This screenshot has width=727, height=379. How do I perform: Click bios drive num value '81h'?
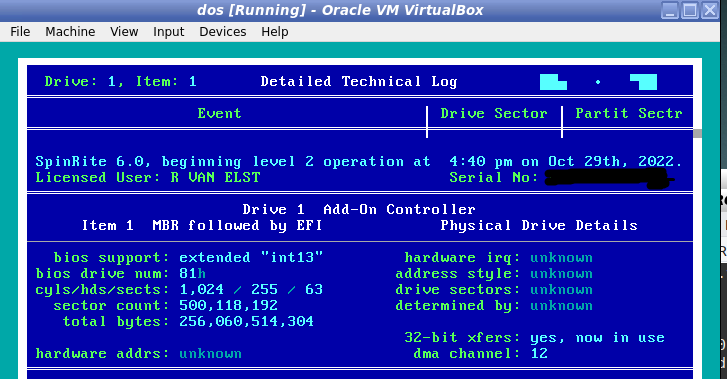pos(192,273)
